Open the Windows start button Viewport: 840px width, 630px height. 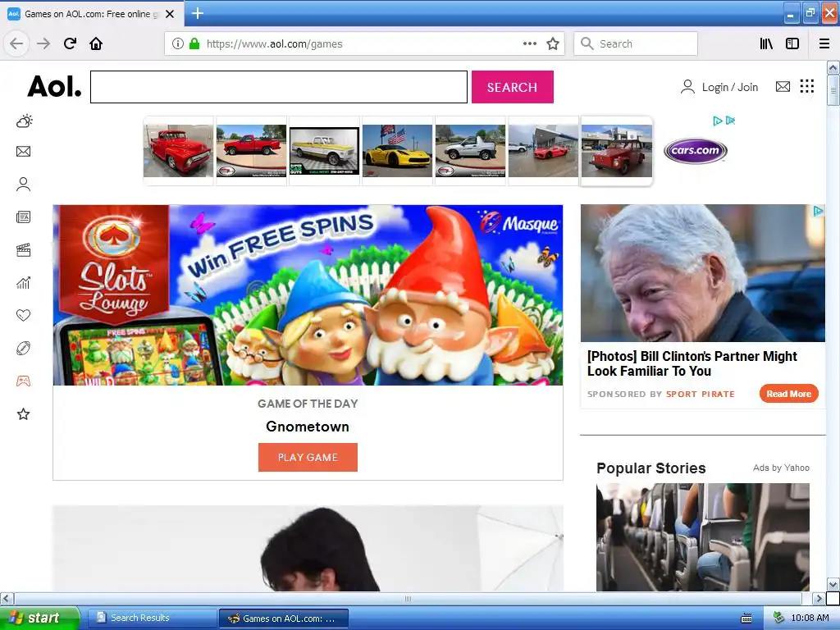(39, 619)
